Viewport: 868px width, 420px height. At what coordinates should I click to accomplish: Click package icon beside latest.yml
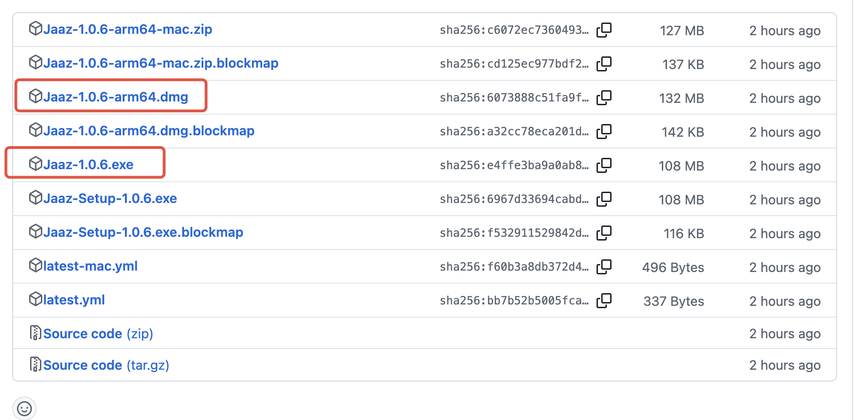coord(36,299)
